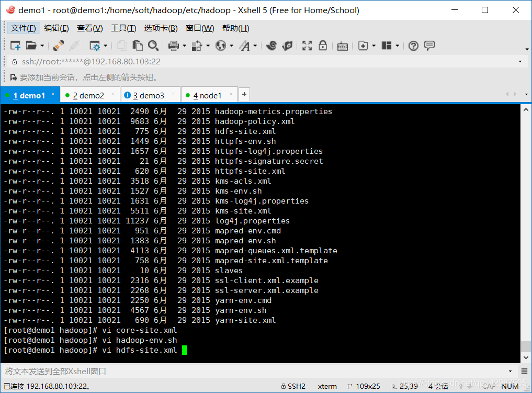The width and height of the screenshot is (532, 393).
Task: Click the xterm status bar entry
Action: (x=327, y=386)
